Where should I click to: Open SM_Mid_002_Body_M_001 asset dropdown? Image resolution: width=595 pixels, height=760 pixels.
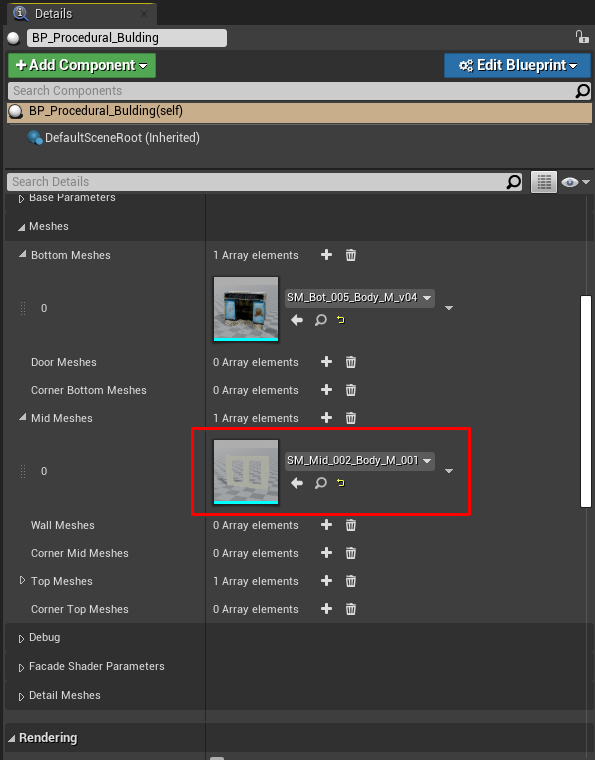click(x=360, y=461)
